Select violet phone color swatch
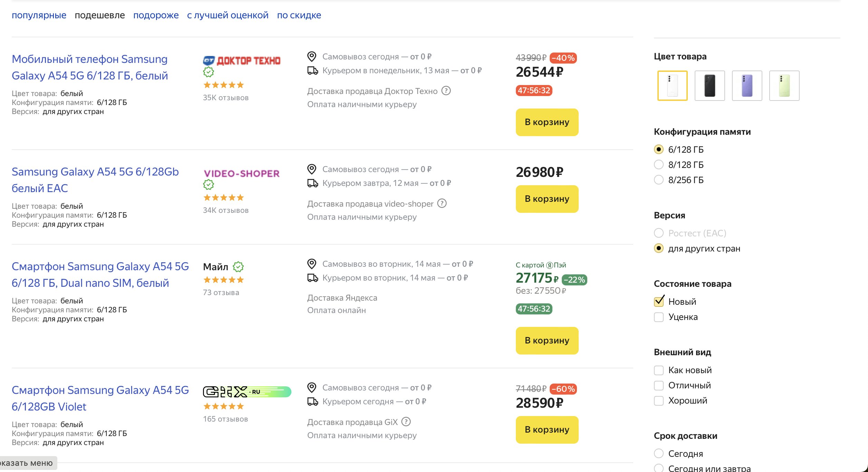868x472 pixels. click(747, 86)
